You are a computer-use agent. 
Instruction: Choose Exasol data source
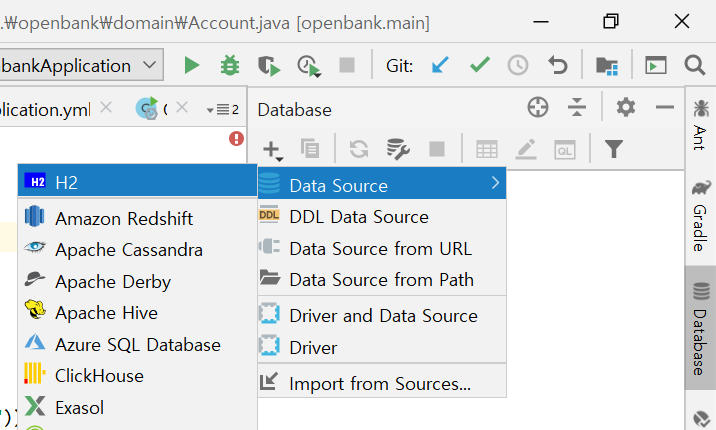click(x=137, y=408)
